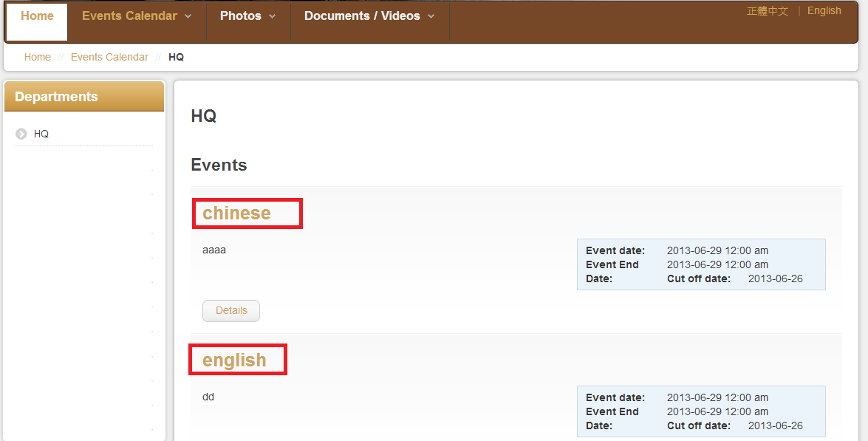Expand the Photos dropdown arrow
The width and height of the screenshot is (868, 441).
(x=273, y=17)
